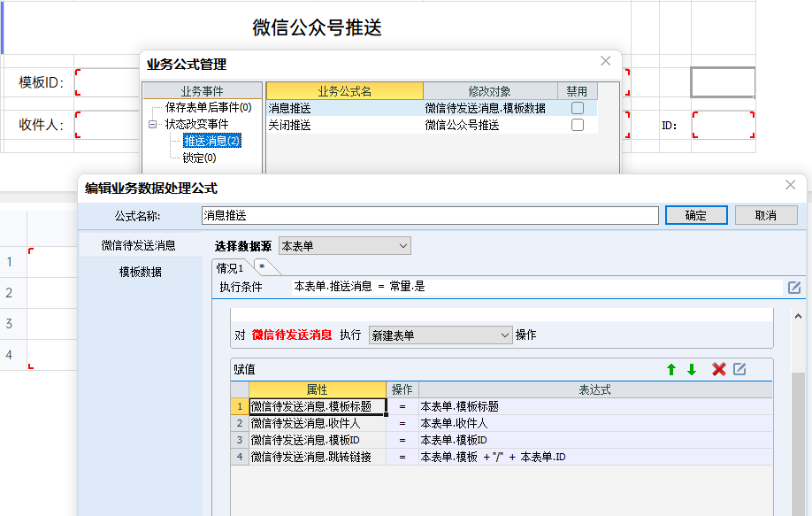
Task: Add new case with the * tab
Action: click(263, 266)
